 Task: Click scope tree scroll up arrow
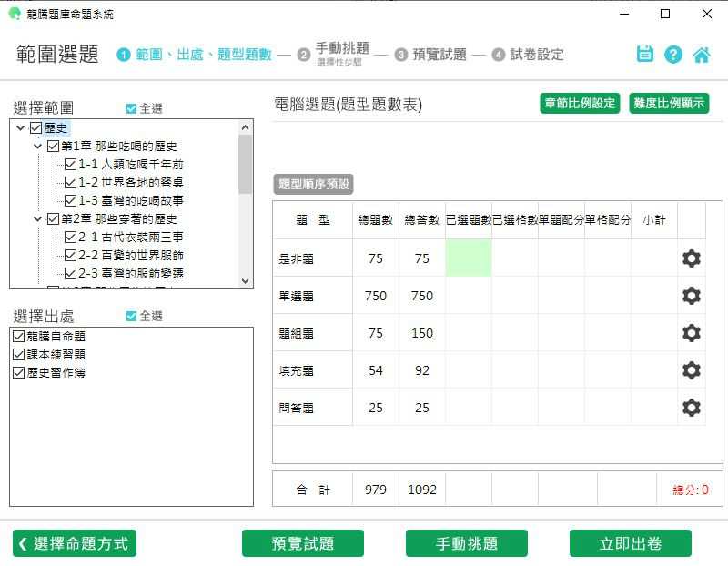[x=246, y=126]
